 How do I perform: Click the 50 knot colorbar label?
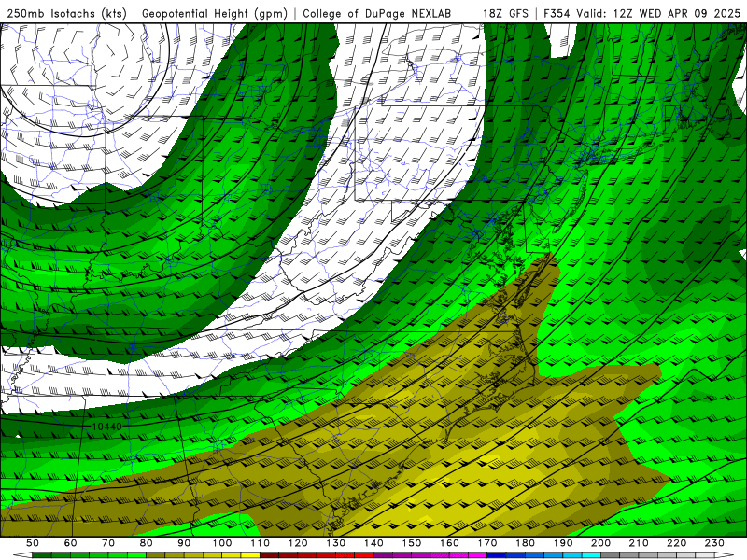[33, 543]
